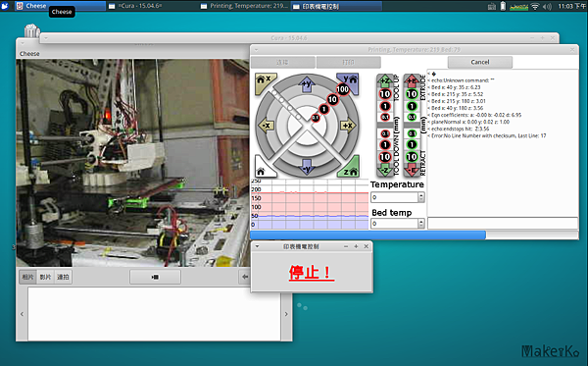Open the Wi-Fi network indicator
588x366 pixels.
click(x=535, y=6)
